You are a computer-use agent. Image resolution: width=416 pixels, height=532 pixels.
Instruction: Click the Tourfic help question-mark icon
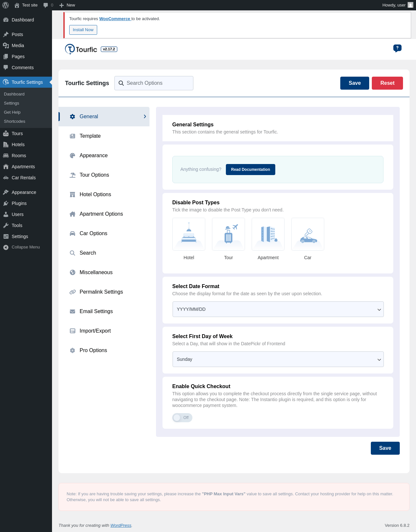click(x=397, y=48)
